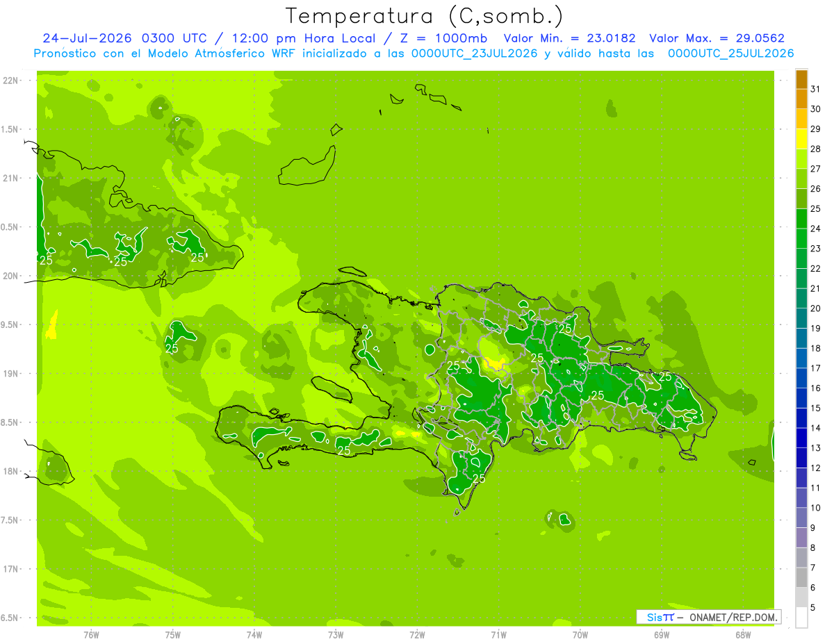The image size is (834, 644).
Task: Click the "20N" latitude label
Action: pyautogui.click(x=10, y=276)
